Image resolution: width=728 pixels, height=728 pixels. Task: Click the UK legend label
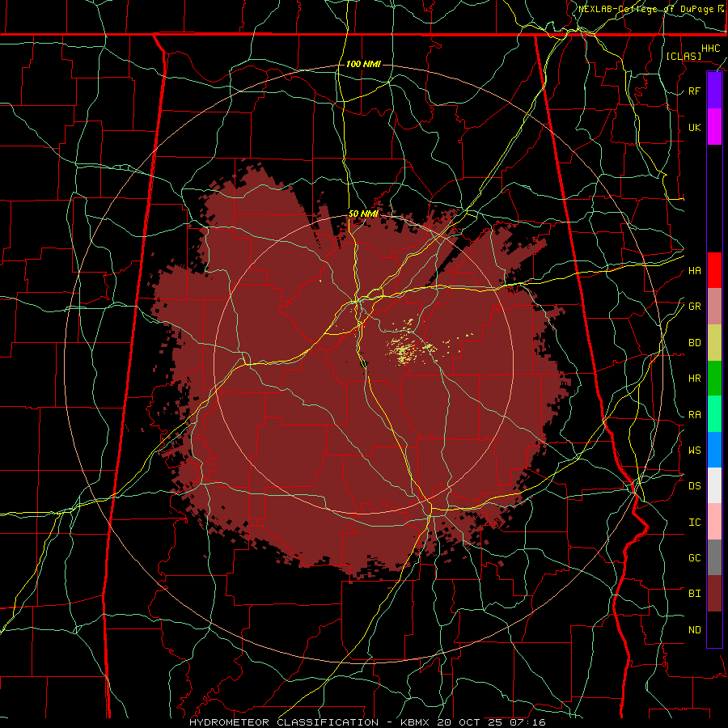694,127
